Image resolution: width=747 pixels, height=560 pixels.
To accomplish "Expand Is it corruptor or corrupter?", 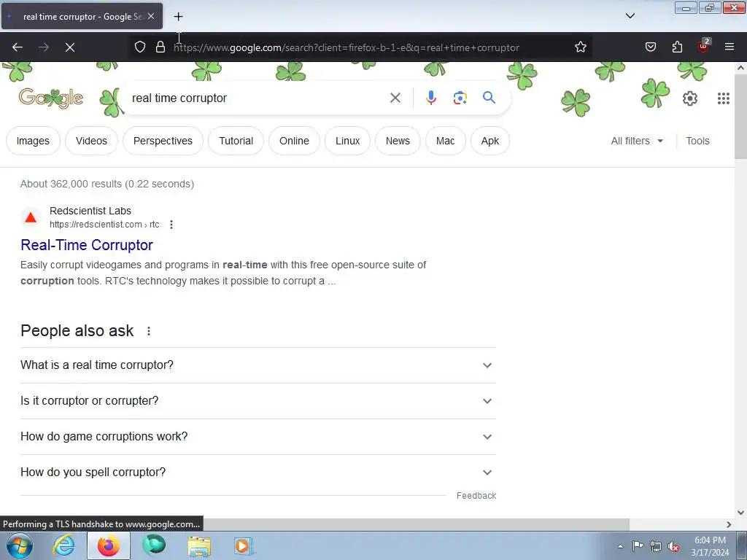I will pos(258,401).
